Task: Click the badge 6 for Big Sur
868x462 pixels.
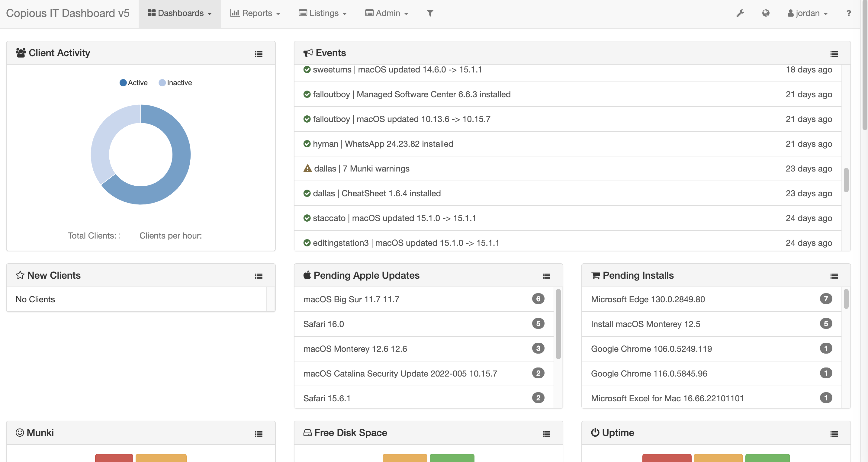Action: point(538,299)
